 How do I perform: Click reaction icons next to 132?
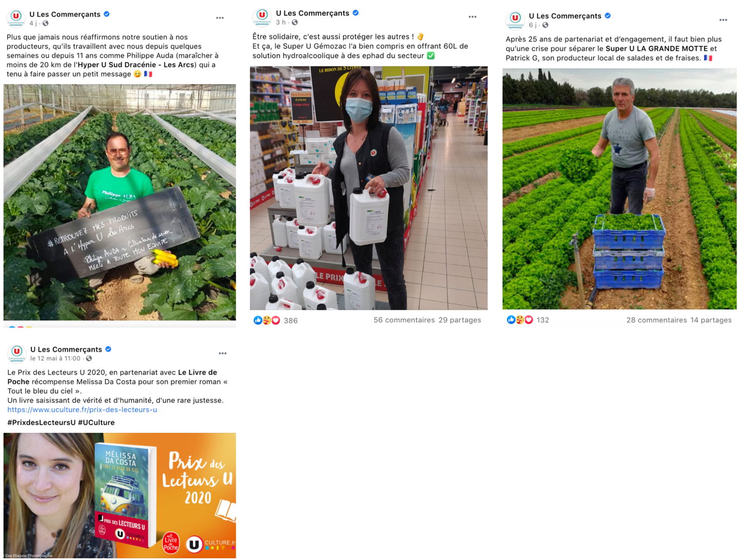[520, 320]
